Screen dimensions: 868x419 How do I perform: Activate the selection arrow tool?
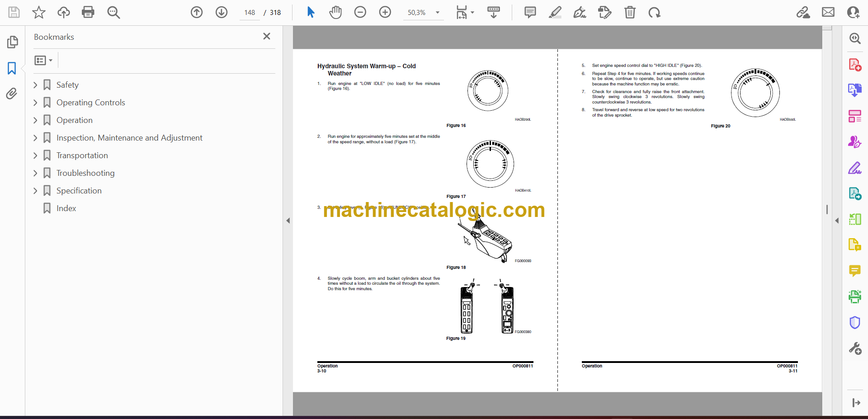(x=311, y=12)
